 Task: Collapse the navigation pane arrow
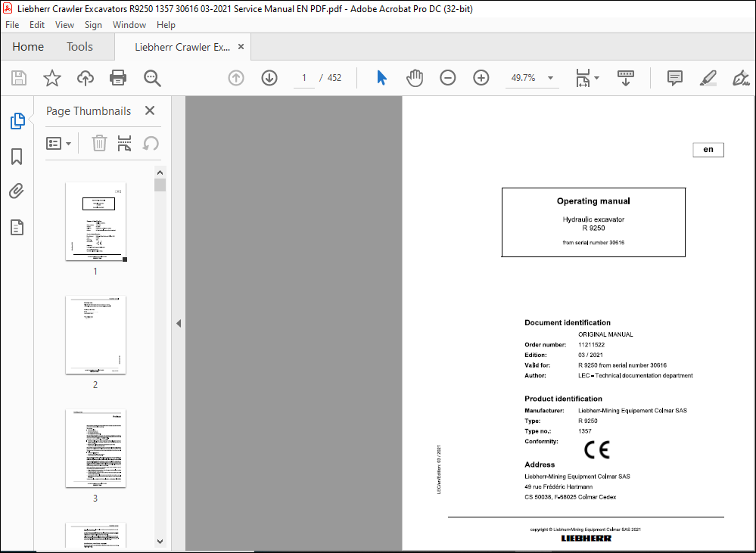[x=179, y=323]
